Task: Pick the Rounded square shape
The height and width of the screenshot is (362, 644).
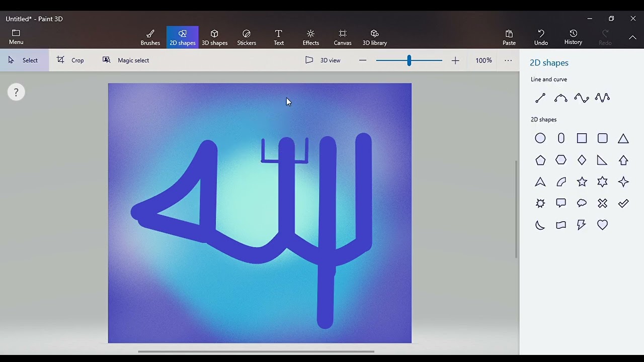Action: pyautogui.click(x=602, y=138)
